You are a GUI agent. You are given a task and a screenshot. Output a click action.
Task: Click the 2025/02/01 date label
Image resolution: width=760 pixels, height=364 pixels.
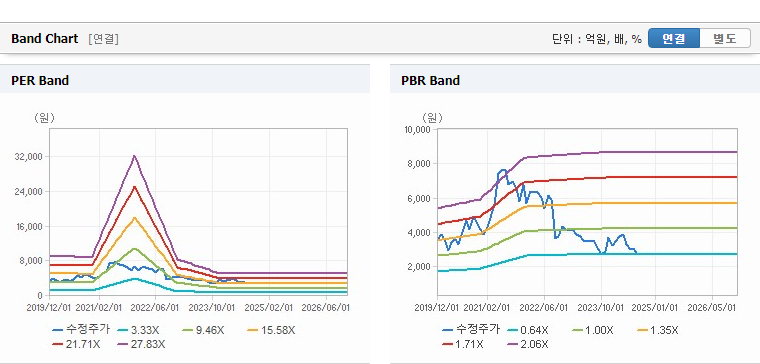click(269, 308)
